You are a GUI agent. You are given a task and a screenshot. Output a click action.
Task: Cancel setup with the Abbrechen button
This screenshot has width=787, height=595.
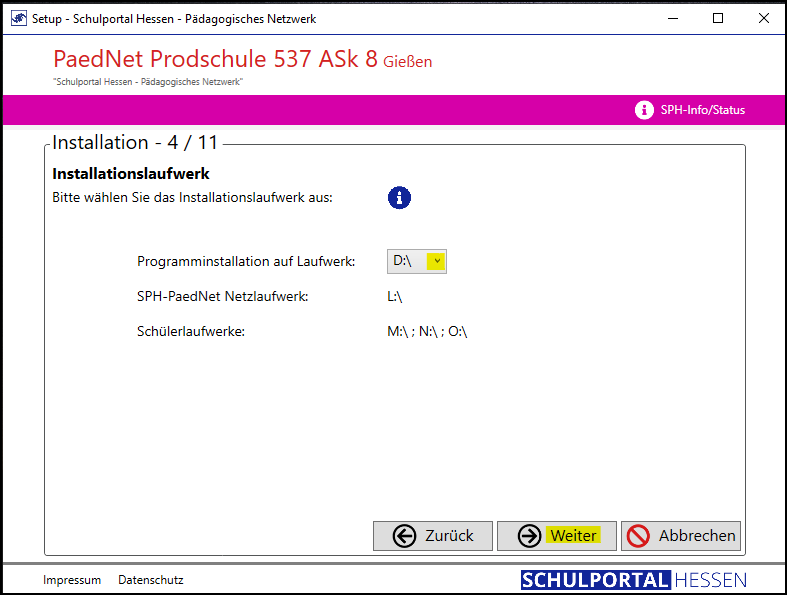click(681, 536)
